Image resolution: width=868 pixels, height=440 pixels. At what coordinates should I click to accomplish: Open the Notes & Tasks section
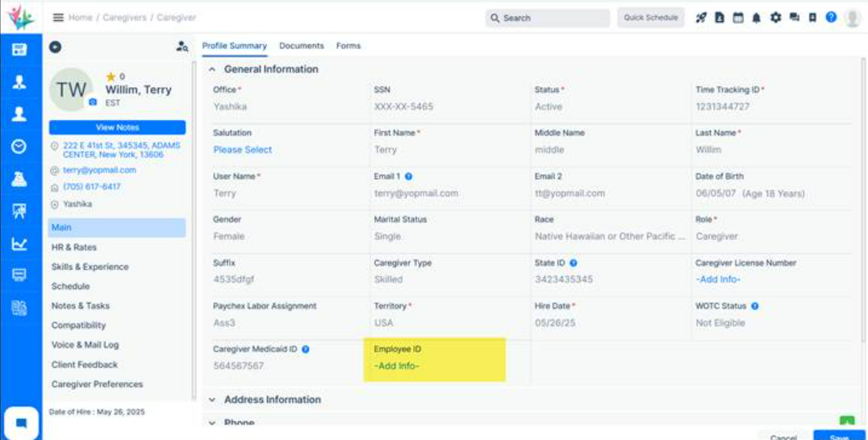click(81, 305)
